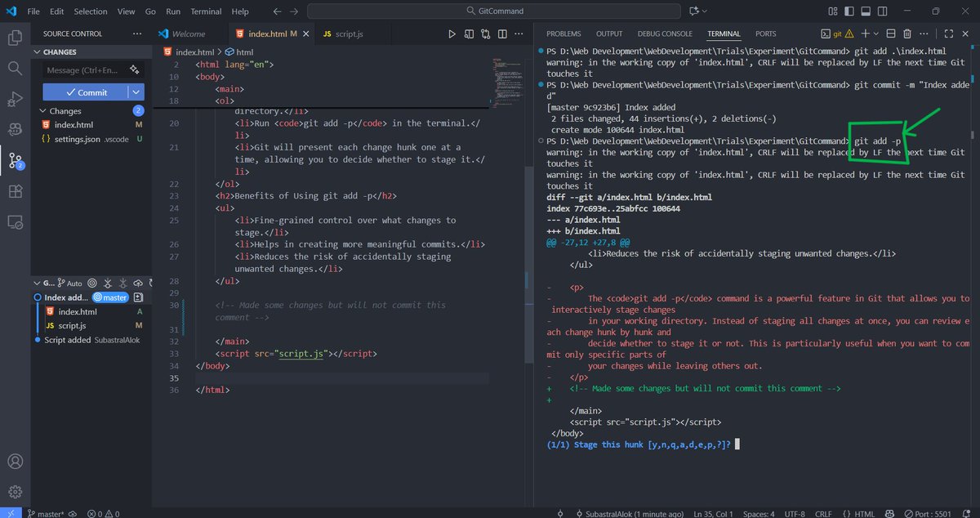Open the Commit button dropdown arrow

pyautogui.click(x=136, y=92)
